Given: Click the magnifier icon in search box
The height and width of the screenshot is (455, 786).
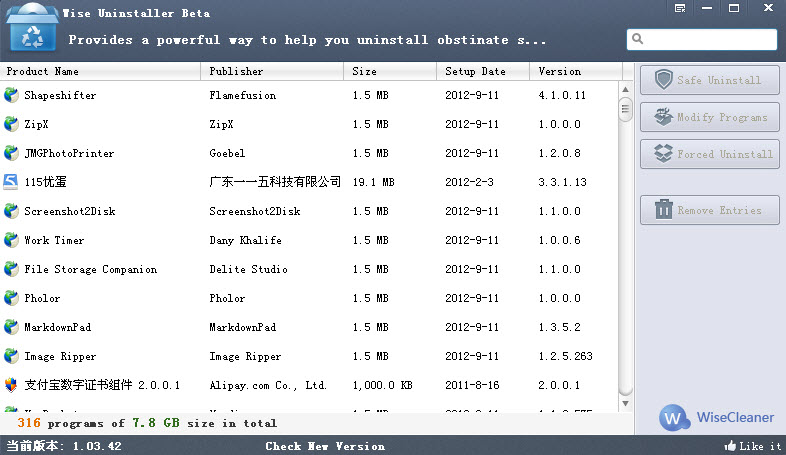Looking at the screenshot, I should click(638, 40).
